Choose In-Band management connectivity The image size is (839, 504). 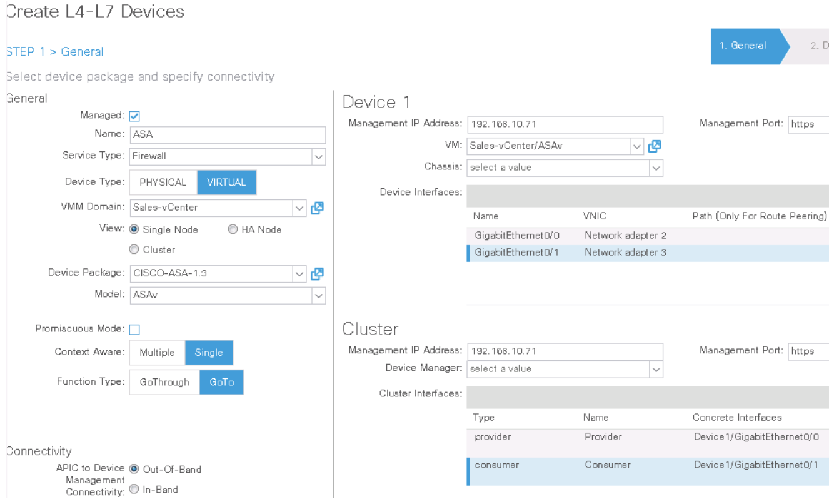(134, 490)
